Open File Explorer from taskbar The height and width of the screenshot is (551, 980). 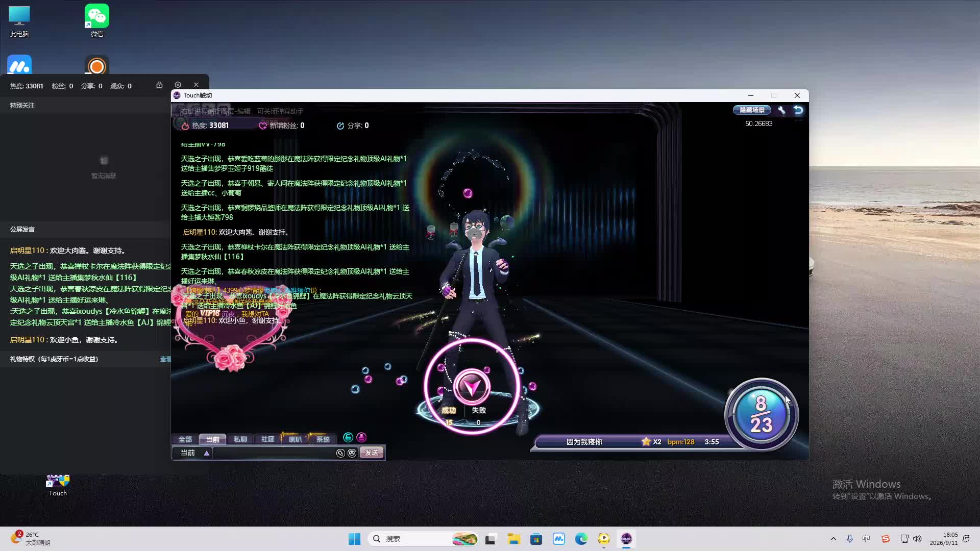[x=513, y=539]
